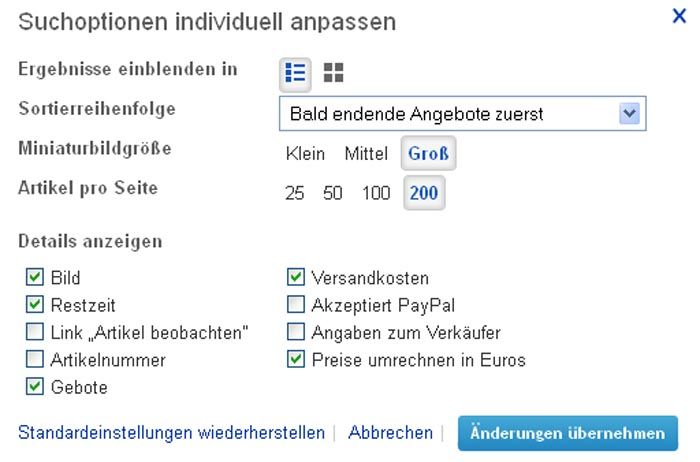Show 100 items per page
Image resolution: width=700 pixels, height=462 pixels.
coord(376,193)
